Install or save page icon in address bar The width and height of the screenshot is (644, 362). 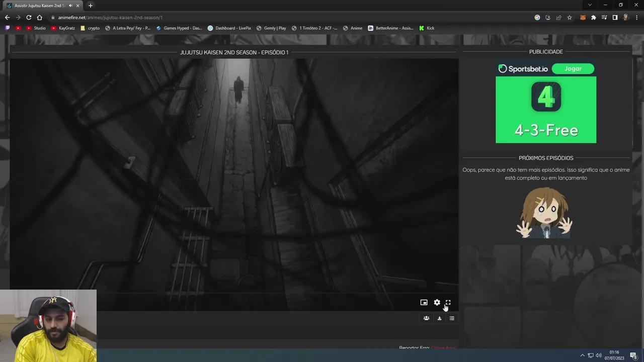click(548, 18)
